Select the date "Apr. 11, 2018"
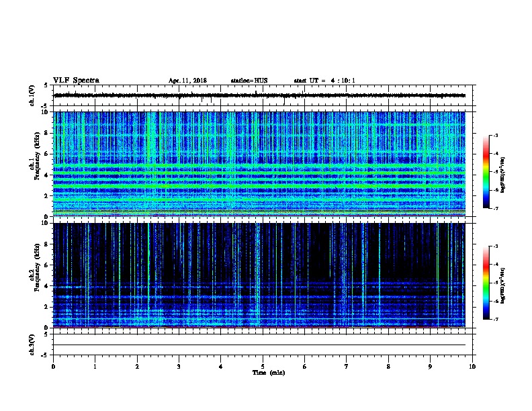532x411 pixels. click(x=187, y=81)
